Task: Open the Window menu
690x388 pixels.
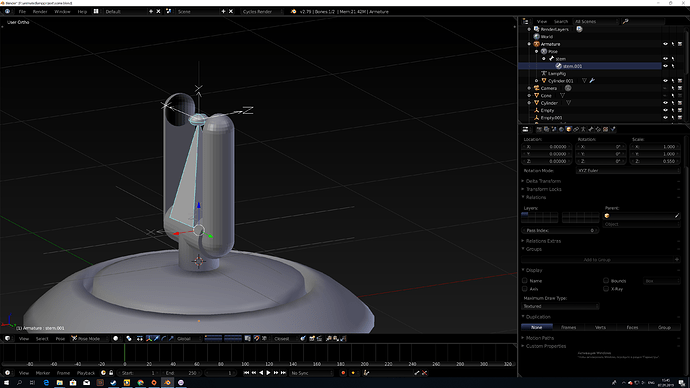Action: pos(62,11)
